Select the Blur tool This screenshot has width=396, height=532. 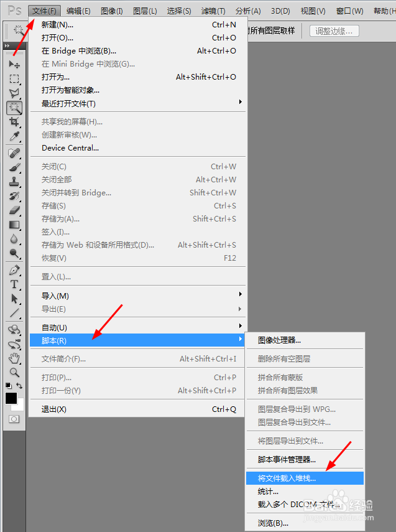(14, 239)
